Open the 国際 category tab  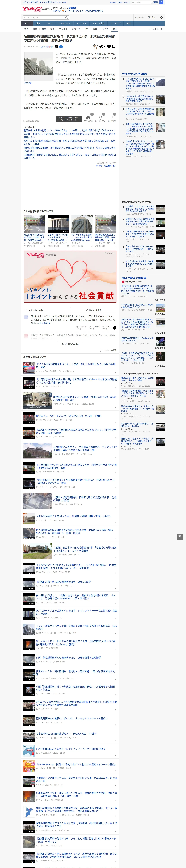pyautogui.click(x=44, y=29)
